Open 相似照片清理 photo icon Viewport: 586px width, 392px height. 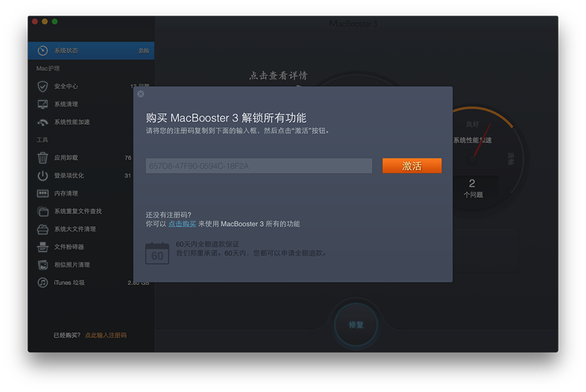point(42,265)
